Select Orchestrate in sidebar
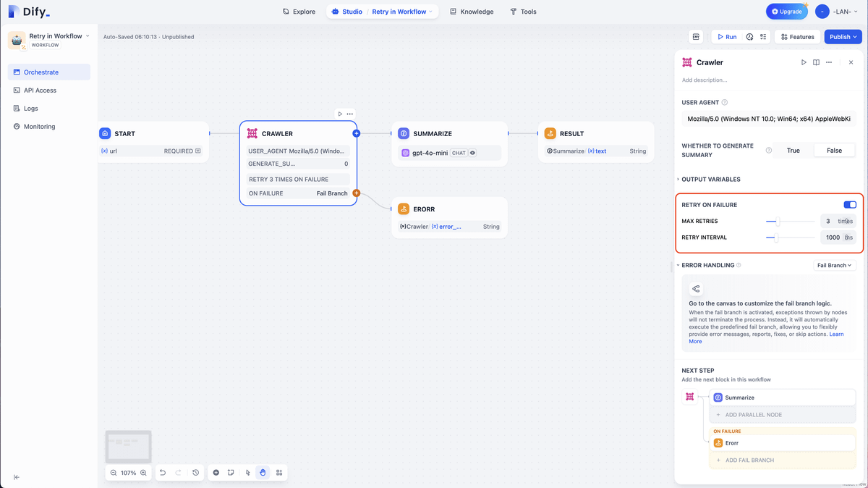Screen dimensions: 868x488 tap(49, 72)
